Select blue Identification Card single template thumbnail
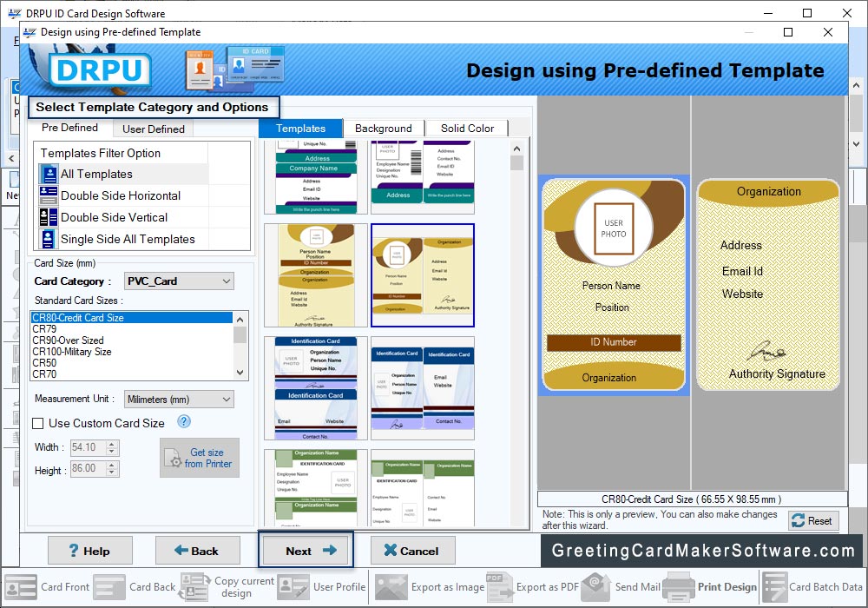Viewport: 868px width, 608px height. point(316,388)
